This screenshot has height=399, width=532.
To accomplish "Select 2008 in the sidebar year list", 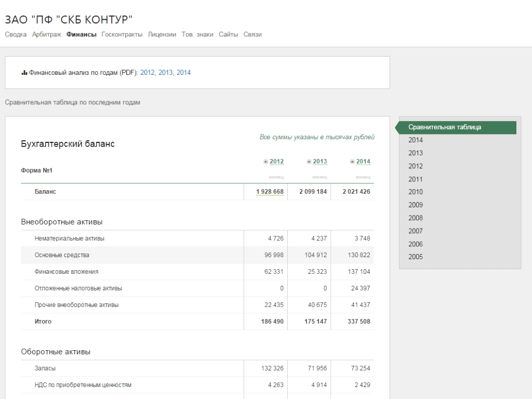I will pos(416,218).
